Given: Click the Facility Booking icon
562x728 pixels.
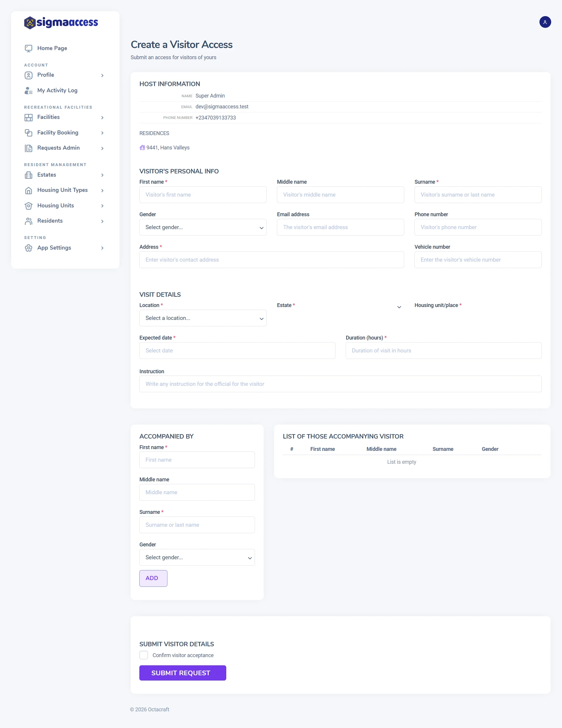Looking at the screenshot, I should [29, 133].
